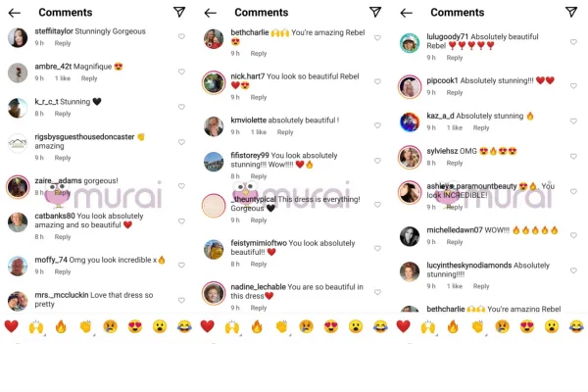
Task: Heart the comment from nick.hart7
Action: [377, 81]
